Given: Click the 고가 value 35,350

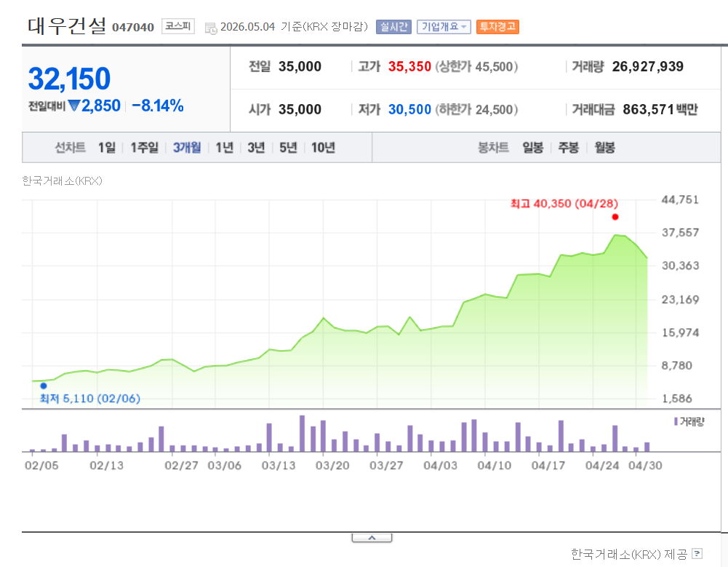Looking at the screenshot, I should coord(409,66).
